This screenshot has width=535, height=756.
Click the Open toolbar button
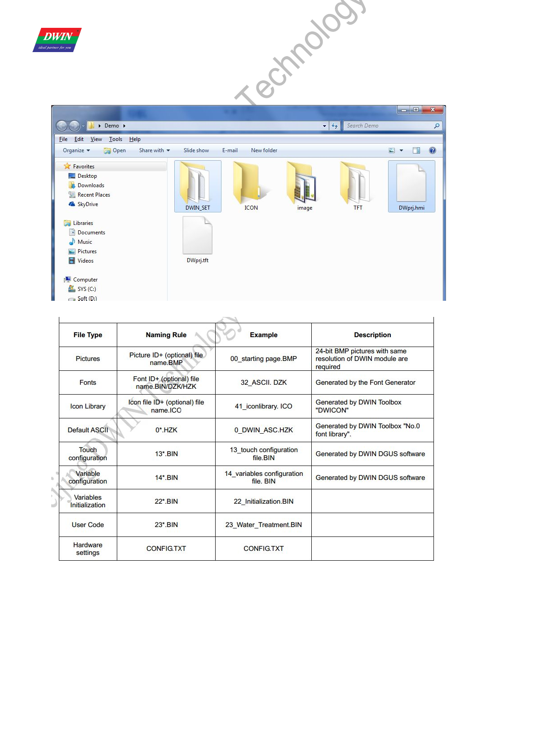point(115,150)
